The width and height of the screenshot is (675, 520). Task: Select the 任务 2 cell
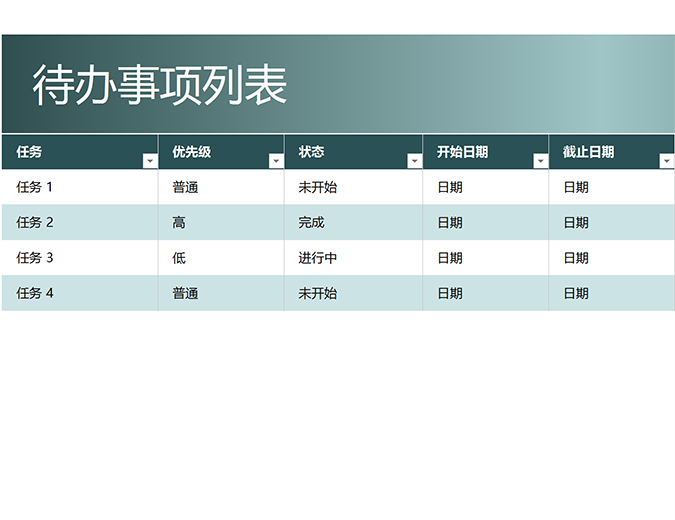[80, 223]
